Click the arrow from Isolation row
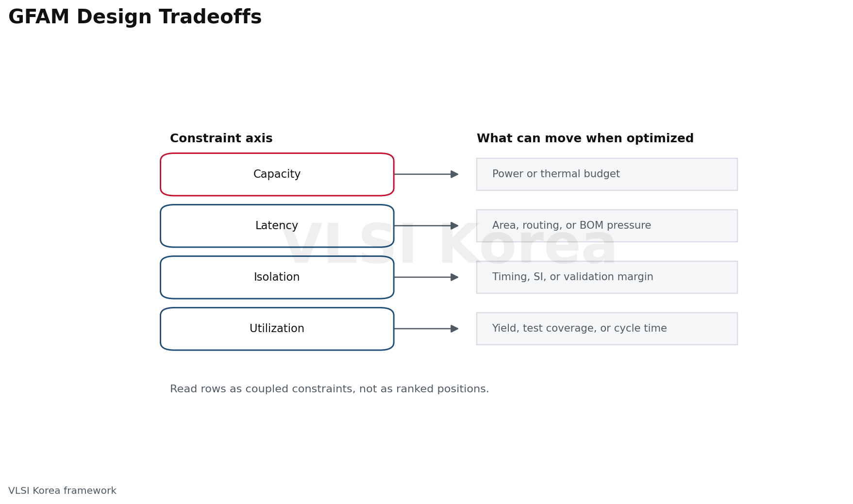Image resolution: width=853 pixels, height=504 pixels. [x=426, y=277]
